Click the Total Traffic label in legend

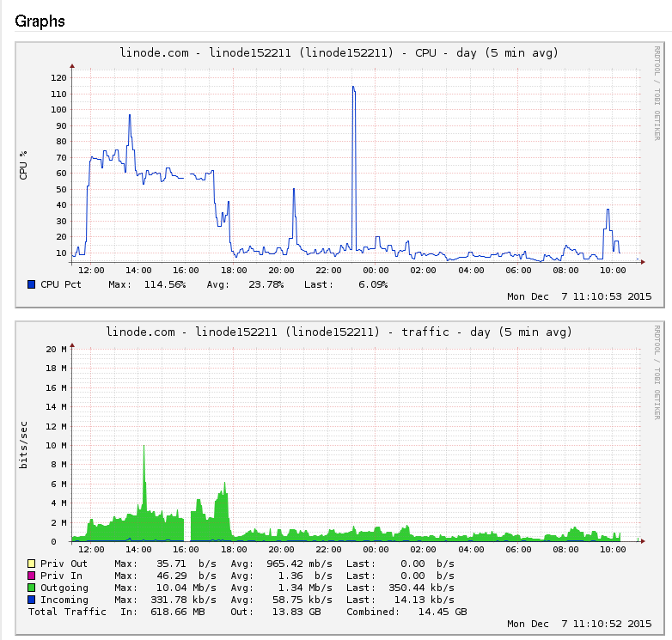(67, 612)
